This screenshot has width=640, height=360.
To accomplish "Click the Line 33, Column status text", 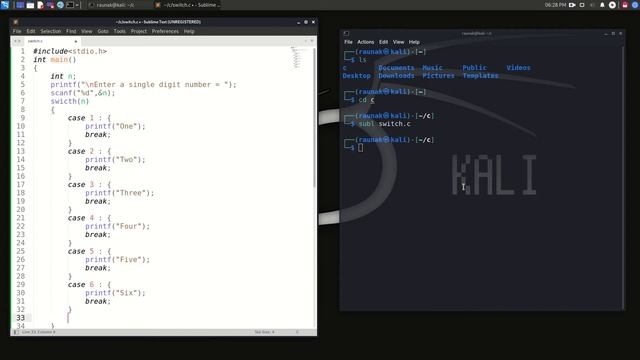I will tap(38, 332).
